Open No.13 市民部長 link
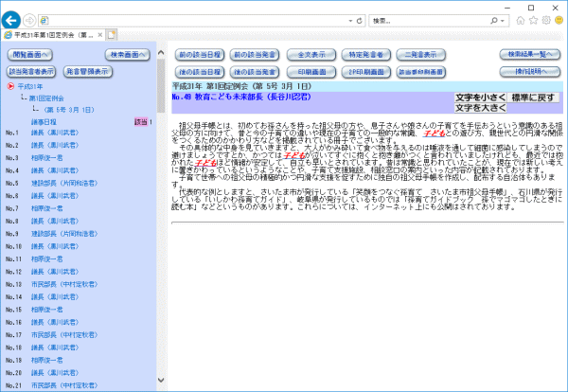 (64, 284)
